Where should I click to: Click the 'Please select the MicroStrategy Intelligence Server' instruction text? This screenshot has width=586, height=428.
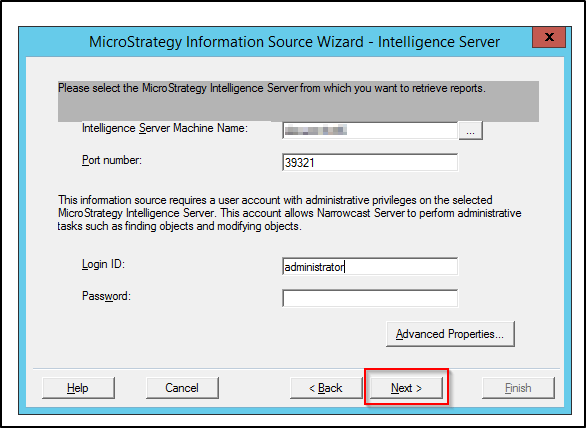point(272,89)
